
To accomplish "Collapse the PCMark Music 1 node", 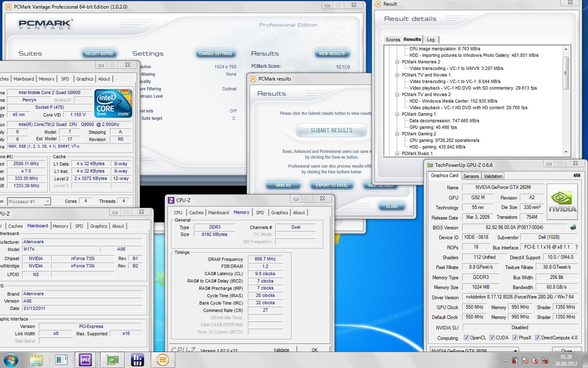I will 397,153.
